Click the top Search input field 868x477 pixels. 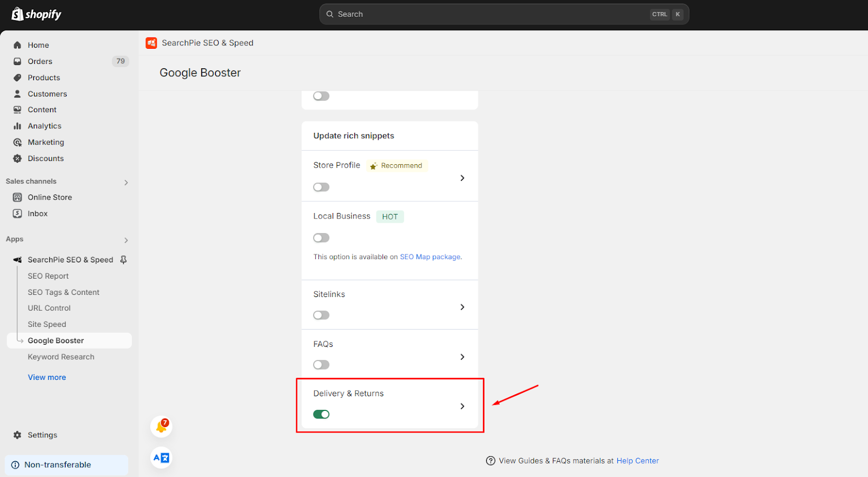504,14
